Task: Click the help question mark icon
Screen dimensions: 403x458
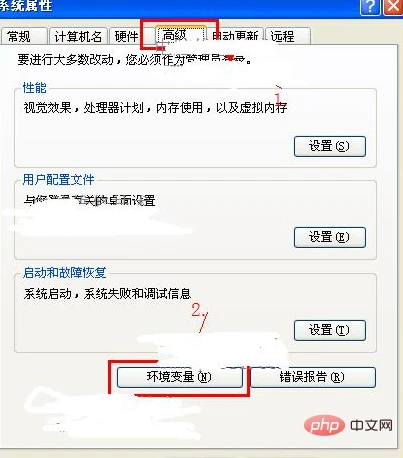Action: 370,7
